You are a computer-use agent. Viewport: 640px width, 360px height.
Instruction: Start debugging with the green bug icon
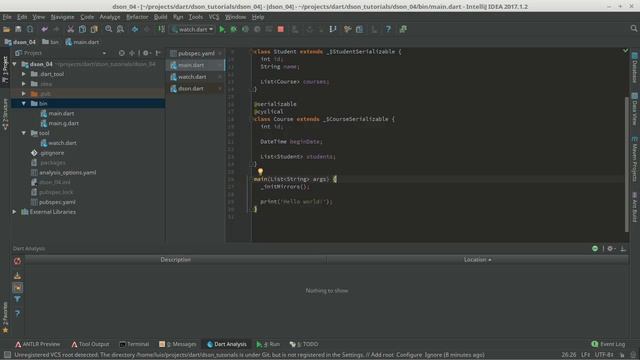coord(233,29)
